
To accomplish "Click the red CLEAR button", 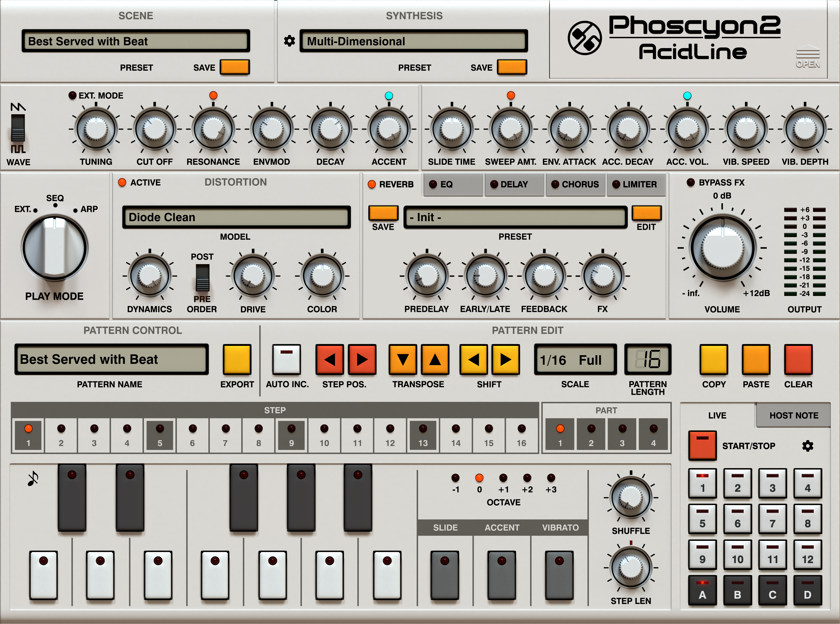I will 798,359.
